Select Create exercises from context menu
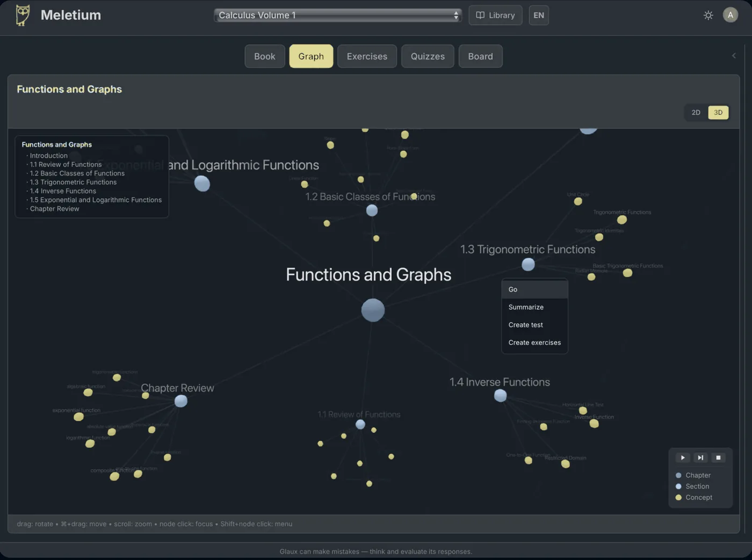Image resolution: width=752 pixels, height=560 pixels. coord(534,343)
